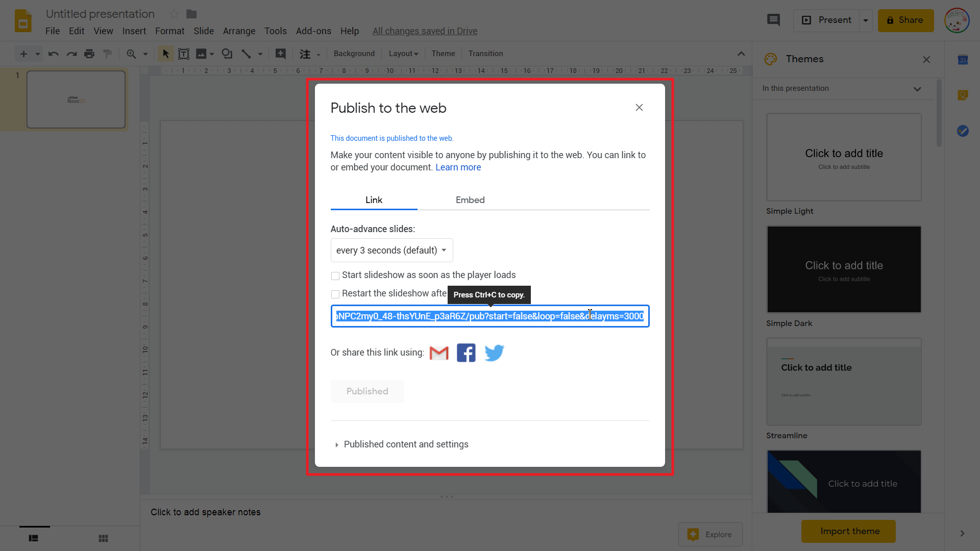Image resolution: width=980 pixels, height=551 pixels.
Task: Click the Present button
Action: [x=826, y=20]
